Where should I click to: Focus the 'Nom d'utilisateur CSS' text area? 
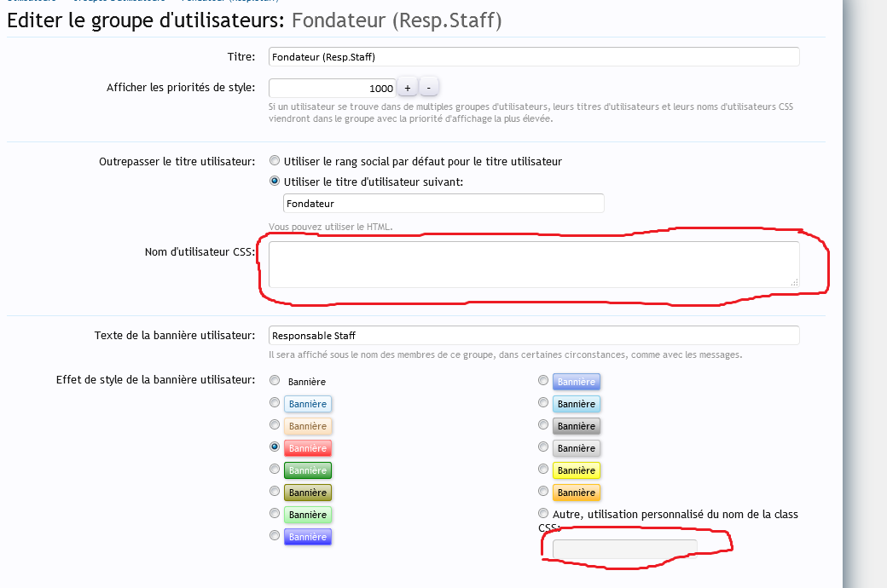tap(534, 264)
